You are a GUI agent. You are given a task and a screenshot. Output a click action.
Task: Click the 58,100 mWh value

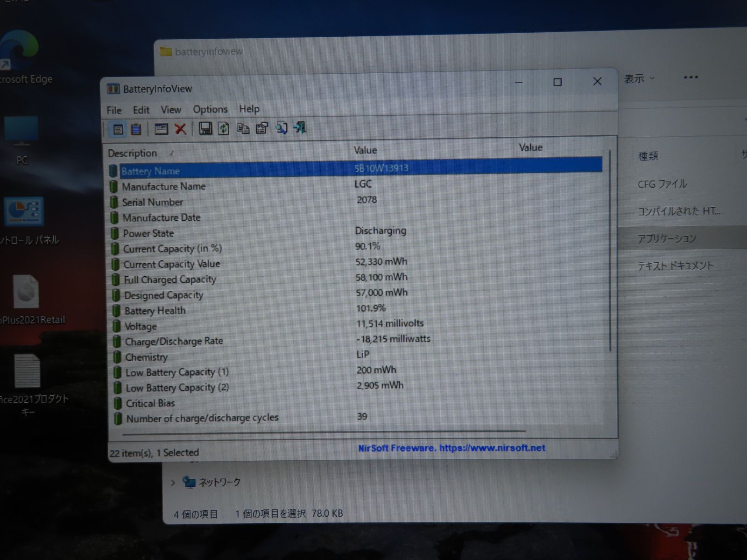click(x=381, y=277)
